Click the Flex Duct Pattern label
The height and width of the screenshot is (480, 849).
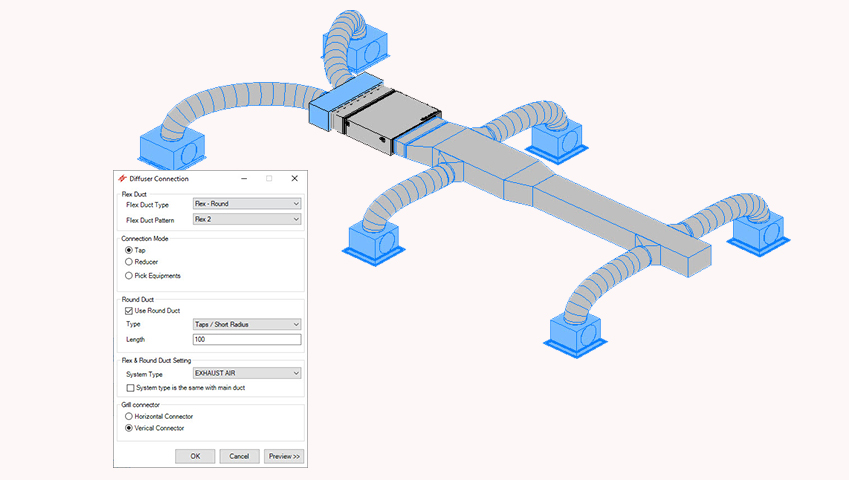pyautogui.click(x=150, y=220)
